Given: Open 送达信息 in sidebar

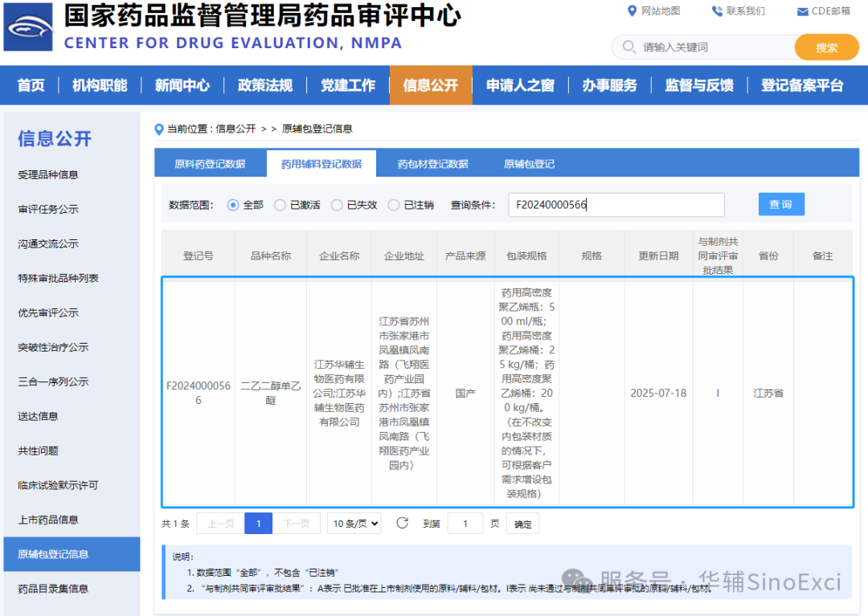Looking at the screenshot, I should tap(39, 416).
